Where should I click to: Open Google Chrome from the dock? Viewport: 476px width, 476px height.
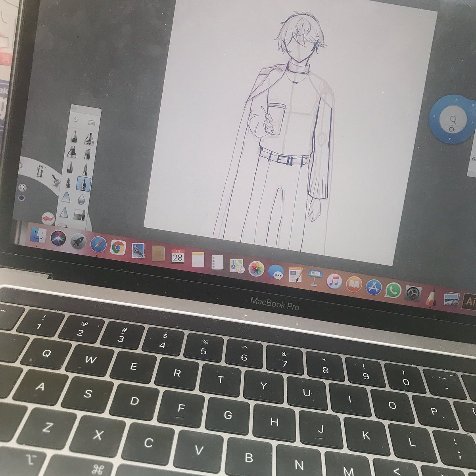(118, 248)
